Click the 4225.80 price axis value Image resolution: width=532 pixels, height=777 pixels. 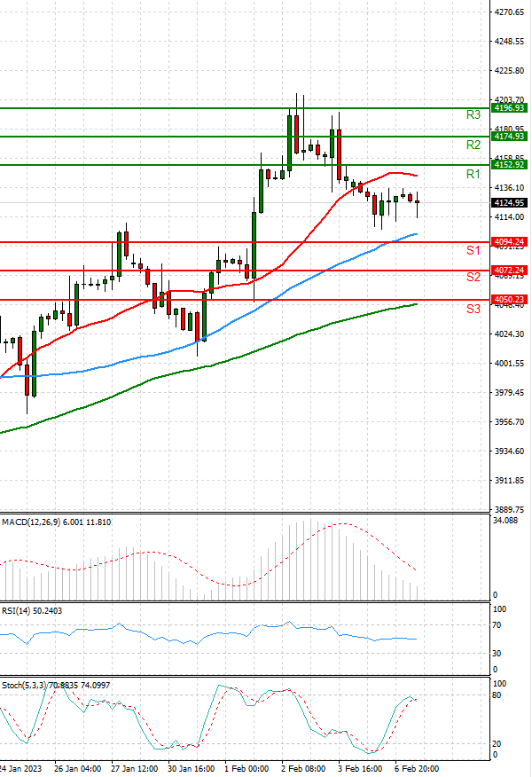click(509, 71)
